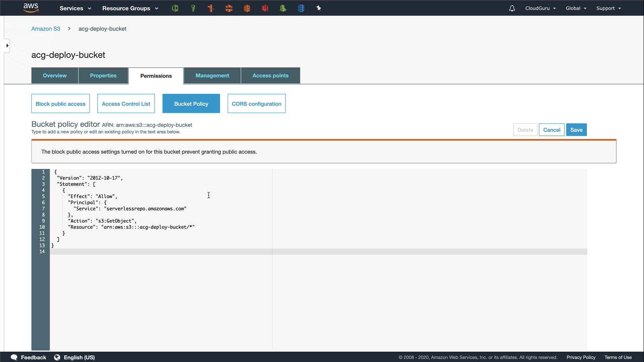Viewport: 644px width, 362px height.
Task: Expand the Resource Groups dropdown
Action: click(130, 8)
